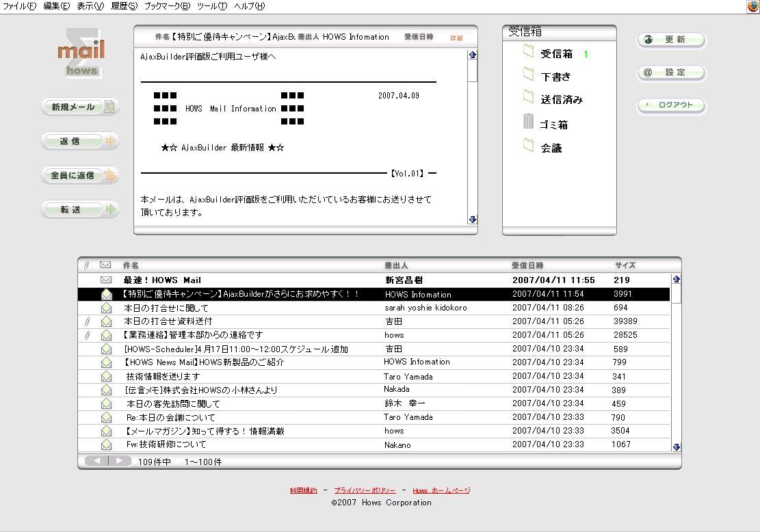The width and height of the screenshot is (760, 532).
Task: Open the 履歴(S) menu
Action: [x=124, y=6]
